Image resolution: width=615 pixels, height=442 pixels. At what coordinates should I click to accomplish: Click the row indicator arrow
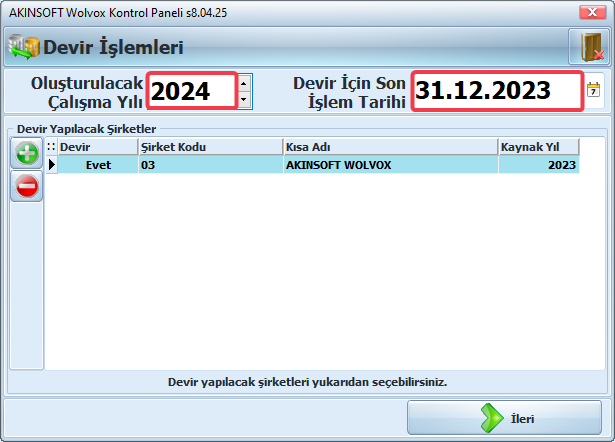51,165
